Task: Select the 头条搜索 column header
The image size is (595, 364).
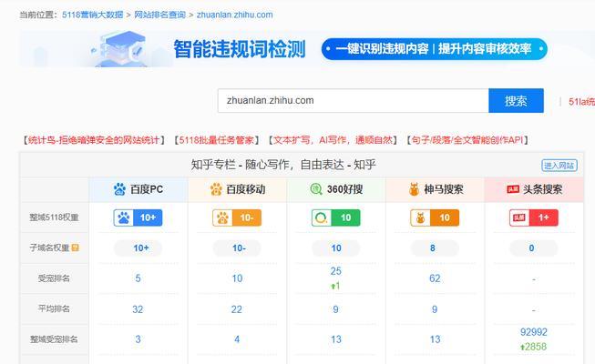Action: tap(534, 189)
